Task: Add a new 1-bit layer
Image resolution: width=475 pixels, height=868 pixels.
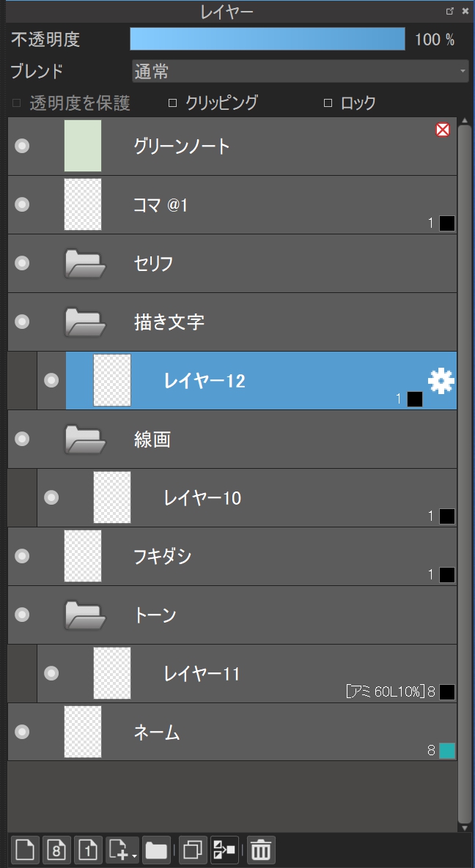Action: coord(89,850)
